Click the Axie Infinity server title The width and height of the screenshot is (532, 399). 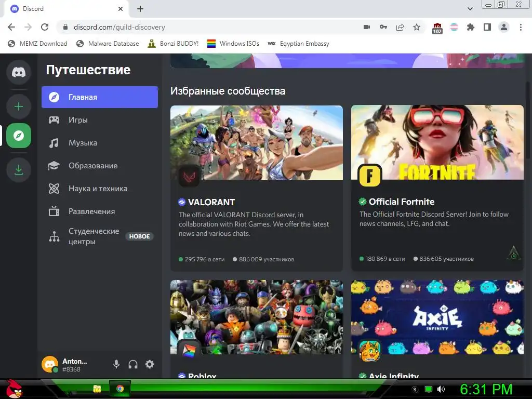click(394, 376)
